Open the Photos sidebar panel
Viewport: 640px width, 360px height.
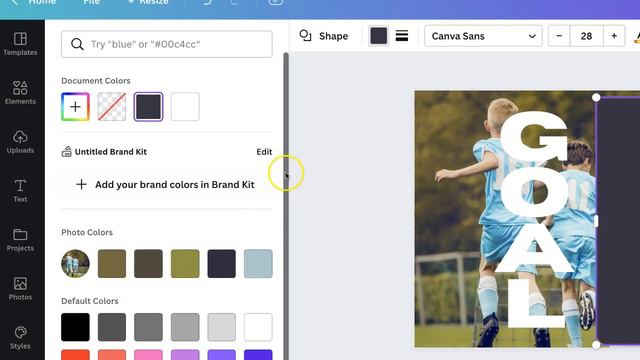tap(20, 289)
